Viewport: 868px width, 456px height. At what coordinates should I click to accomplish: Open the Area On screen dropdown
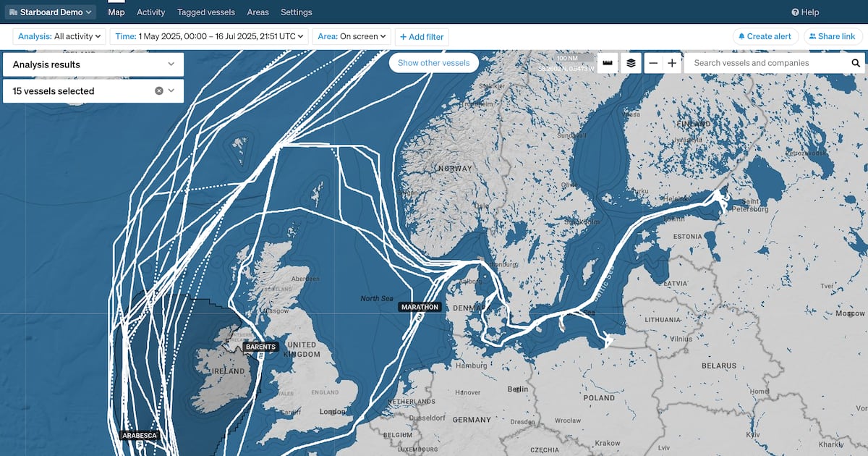pos(352,36)
